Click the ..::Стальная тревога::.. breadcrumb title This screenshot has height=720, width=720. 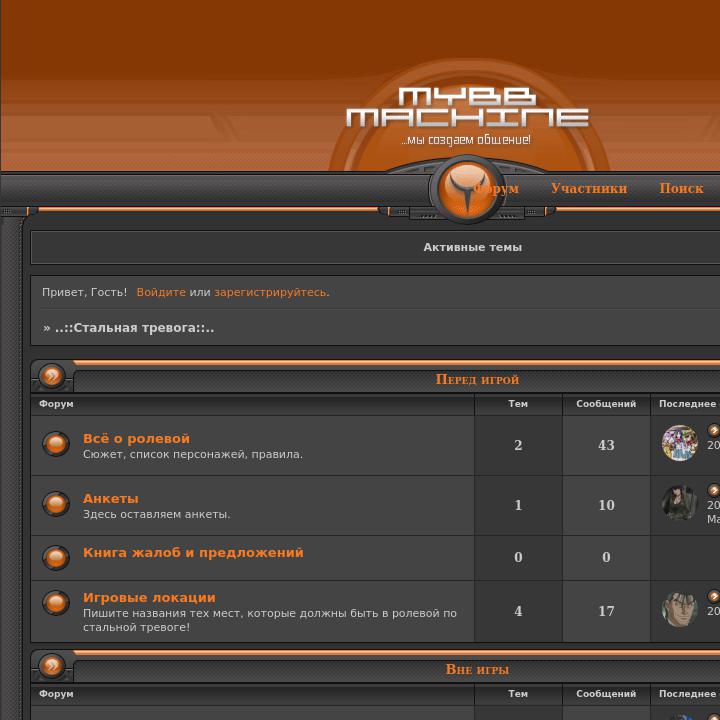(x=135, y=328)
